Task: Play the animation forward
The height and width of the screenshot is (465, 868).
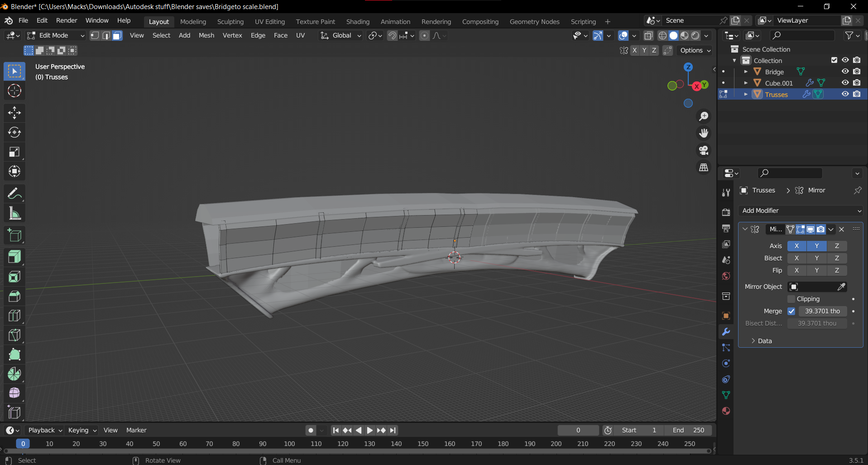Action: click(x=370, y=430)
